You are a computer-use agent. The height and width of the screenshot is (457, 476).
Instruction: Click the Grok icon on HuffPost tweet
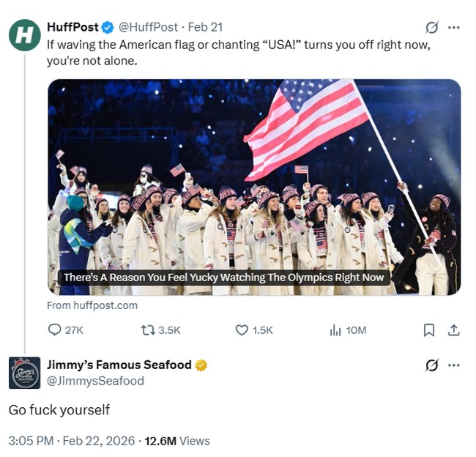click(432, 27)
